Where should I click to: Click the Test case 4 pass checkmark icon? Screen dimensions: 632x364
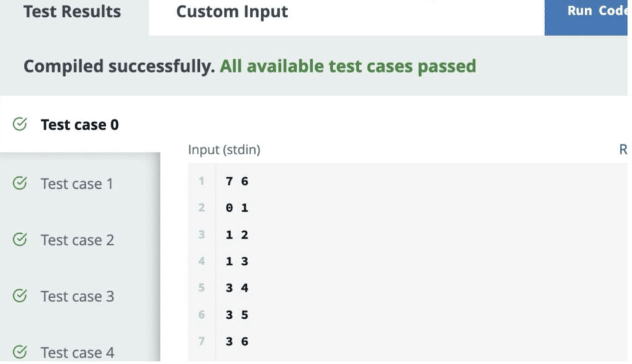pos(20,352)
